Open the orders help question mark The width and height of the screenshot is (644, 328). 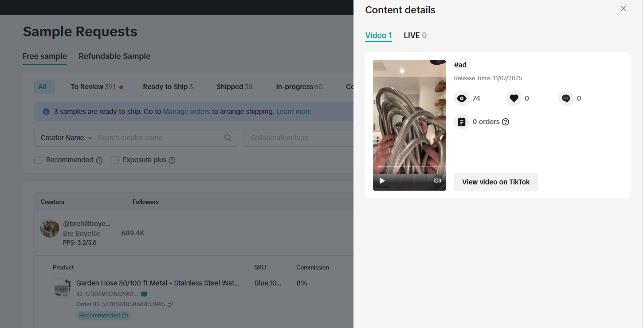coord(505,122)
